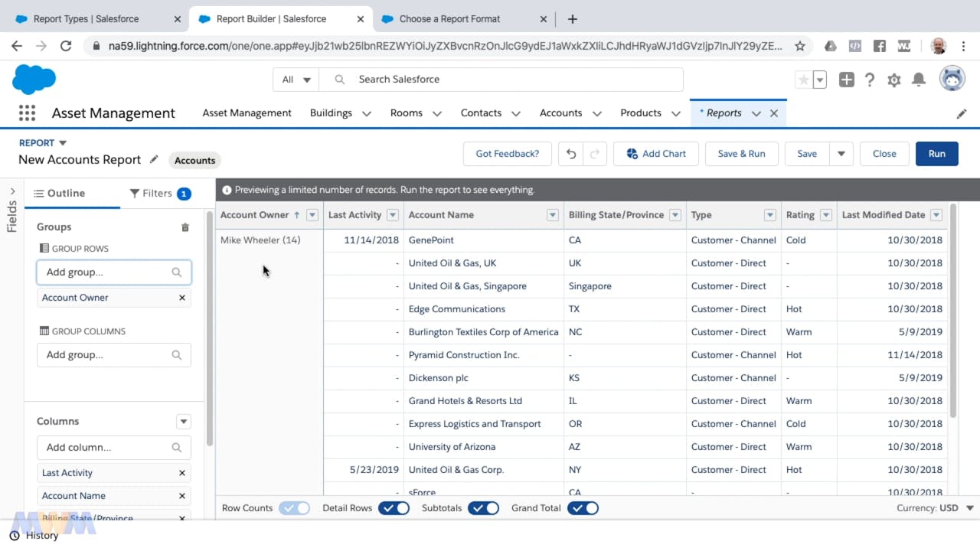Click the Facebook extension icon
The width and height of the screenshot is (980, 551).
(x=880, y=46)
